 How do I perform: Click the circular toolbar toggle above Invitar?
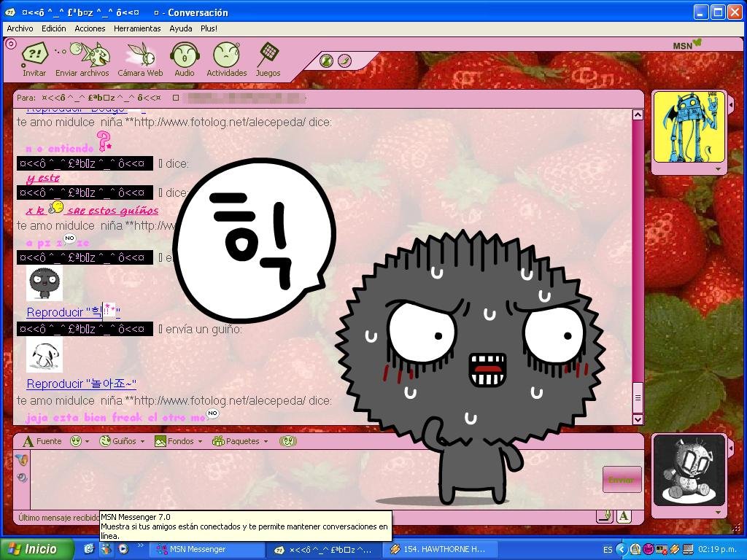(10, 44)
